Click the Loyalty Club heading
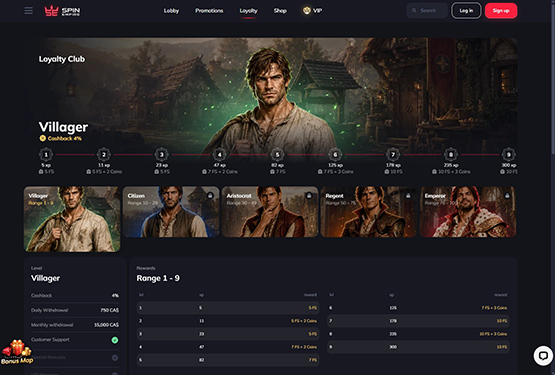 pos(62,59)
